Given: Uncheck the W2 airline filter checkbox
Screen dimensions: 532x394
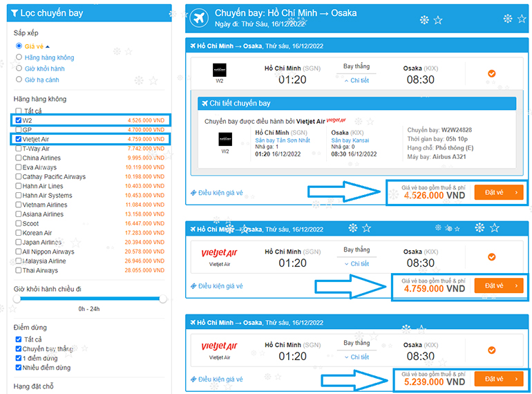Looking at the screenshot, I should tap(19, 120).
